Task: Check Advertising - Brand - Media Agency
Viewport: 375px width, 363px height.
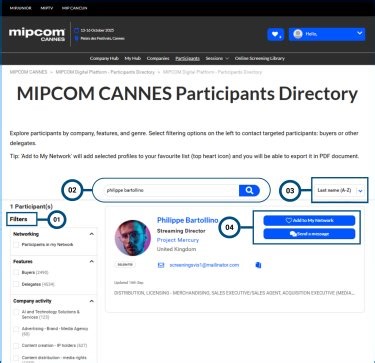Action: [16, 329]
